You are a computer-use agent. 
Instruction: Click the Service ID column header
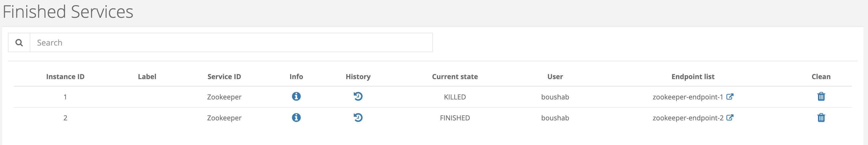[224, 77]
